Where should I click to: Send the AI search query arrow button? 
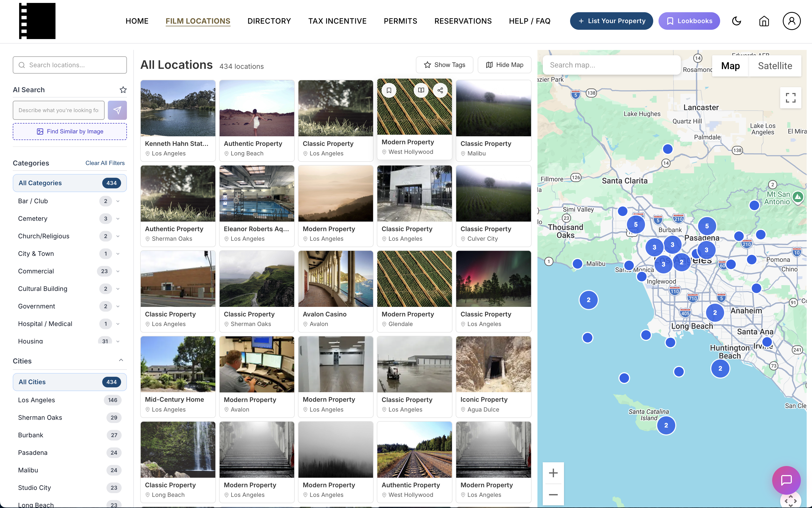point(117,110)
